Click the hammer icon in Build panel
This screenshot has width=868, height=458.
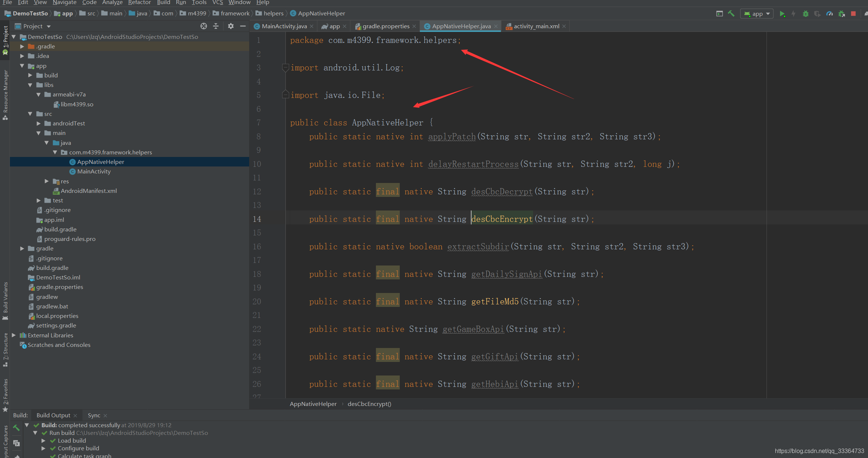16,428
